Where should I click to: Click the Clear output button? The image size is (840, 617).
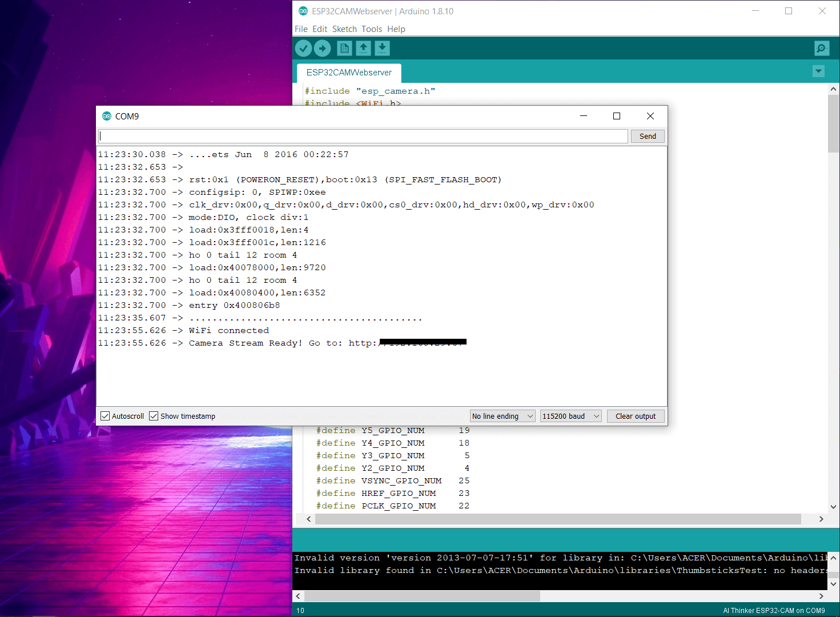click(635, 416)
